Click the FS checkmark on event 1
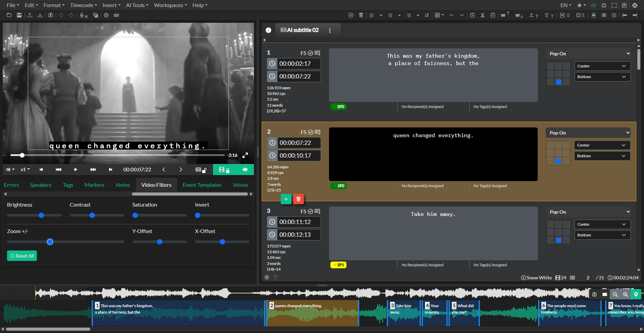 (x=310, y=53)
